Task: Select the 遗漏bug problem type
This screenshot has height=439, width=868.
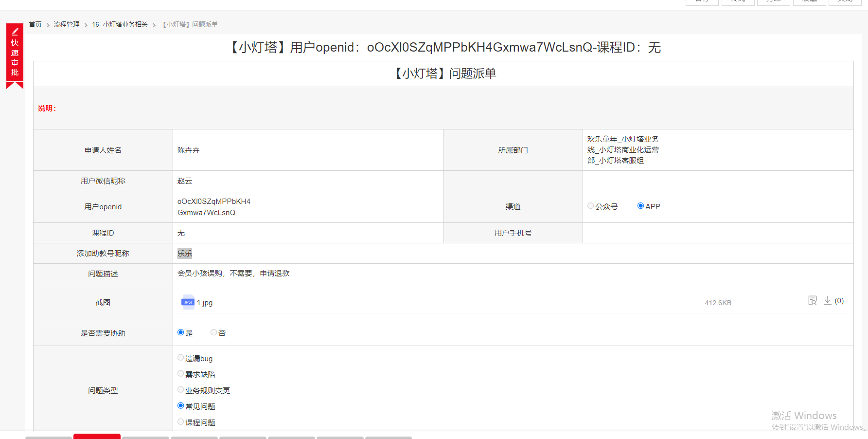Action: (x=181, y=358)
